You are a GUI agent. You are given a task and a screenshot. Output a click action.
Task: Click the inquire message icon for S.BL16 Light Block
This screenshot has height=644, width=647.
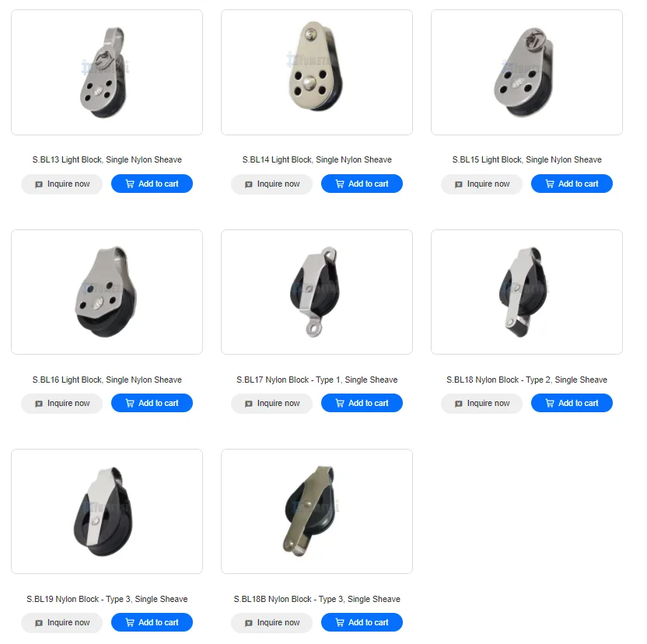38,404
